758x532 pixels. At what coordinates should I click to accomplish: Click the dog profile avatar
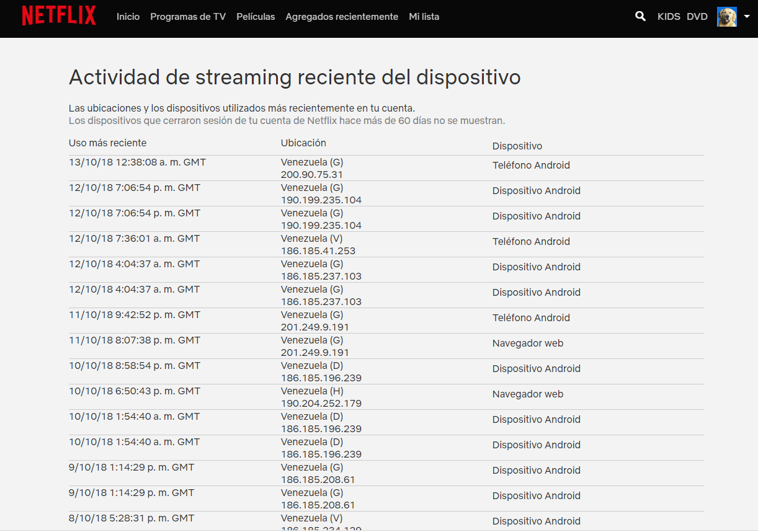click(x=726, y=17)
